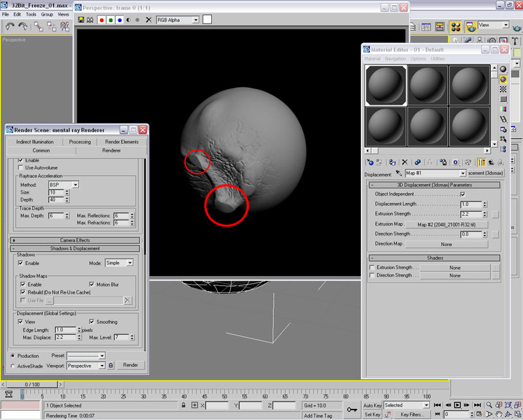Open the Edit menu
This screenshot has width=523, height=420.
[x=17, y=14]
